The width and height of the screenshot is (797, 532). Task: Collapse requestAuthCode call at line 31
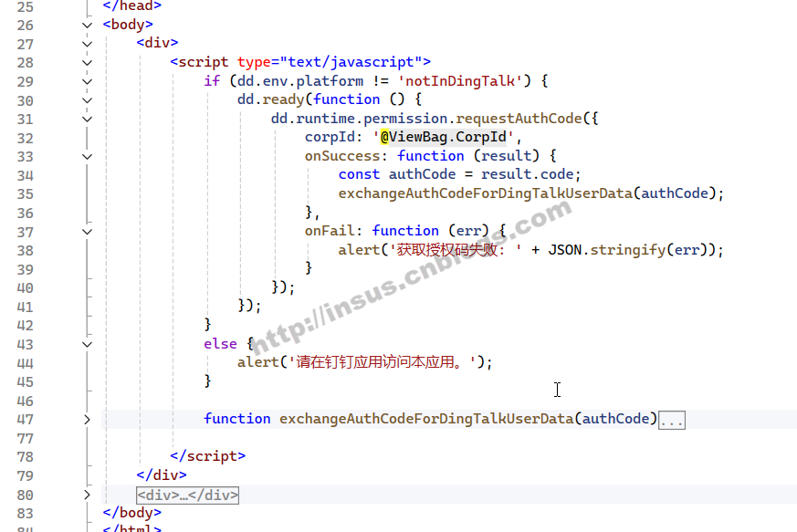pyautogui.click(x=87, y=119)
